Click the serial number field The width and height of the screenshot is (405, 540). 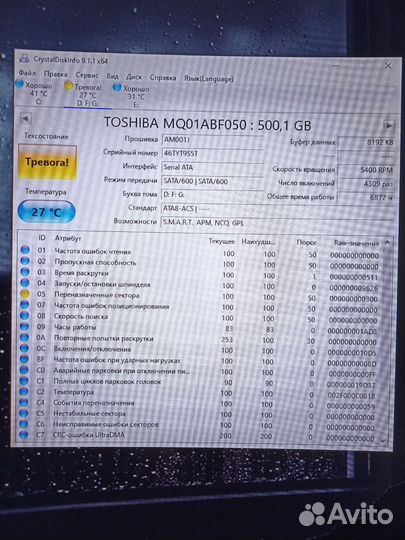[x=212, y=153]
